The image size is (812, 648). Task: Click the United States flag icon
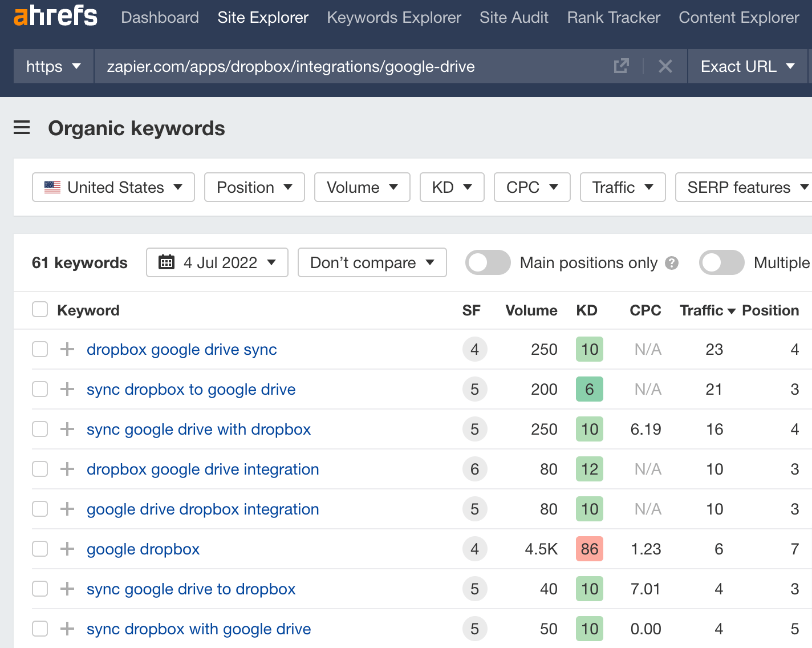point(52,187)
